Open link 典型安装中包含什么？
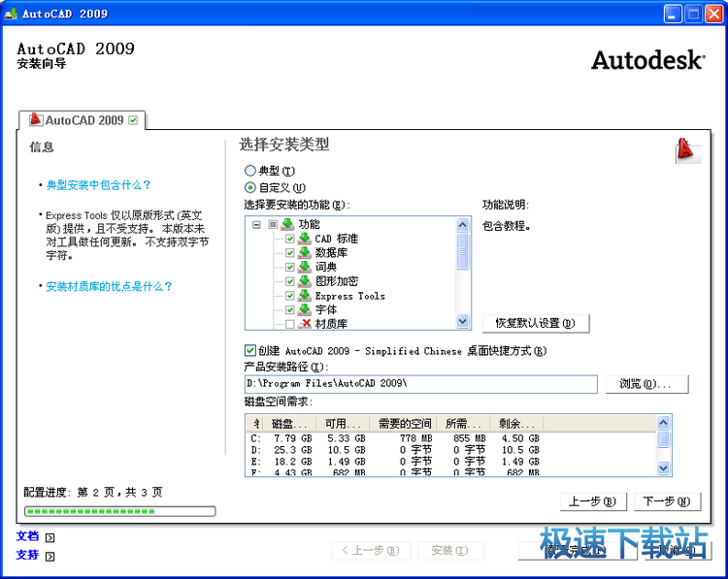728x579 pixels. coord(98,185)
